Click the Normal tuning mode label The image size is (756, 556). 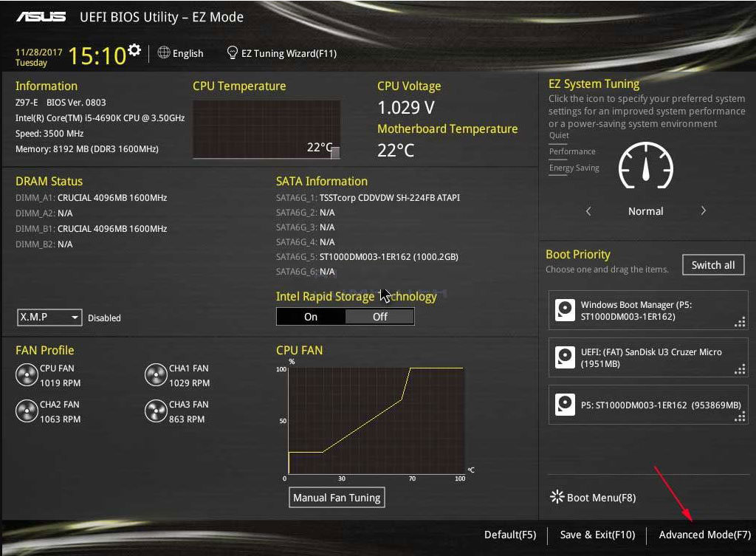[645, 211]
